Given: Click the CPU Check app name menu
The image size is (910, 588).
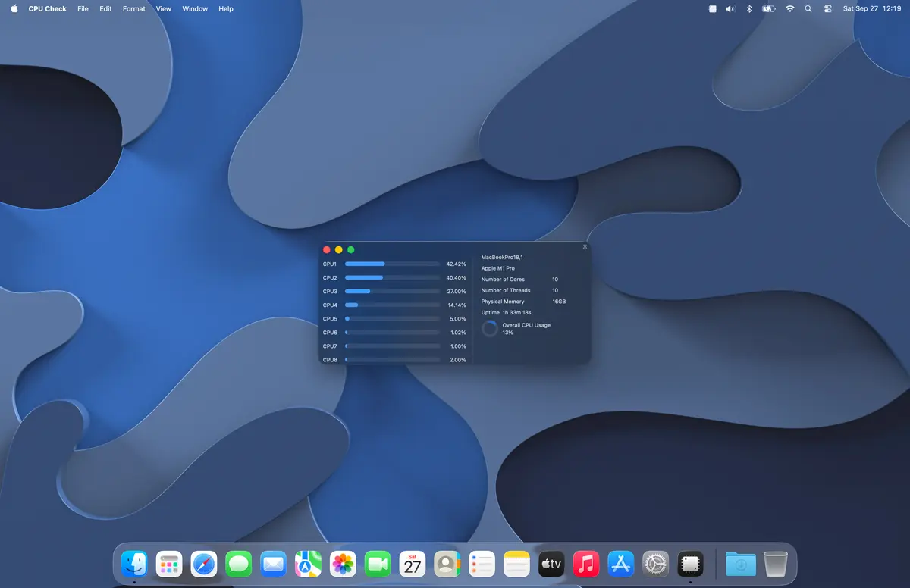Looking at the screenshot, I should pos(47,9).
